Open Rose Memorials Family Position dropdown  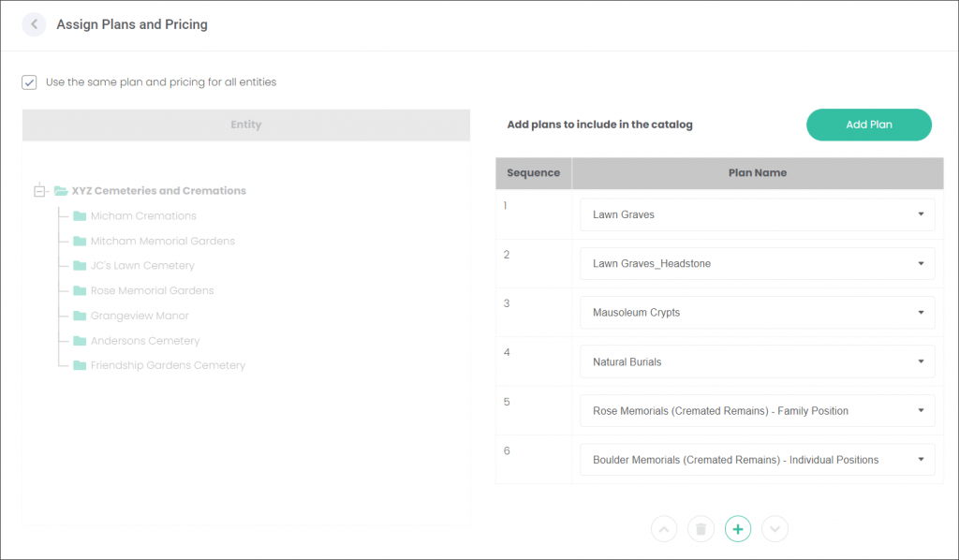tap(757, 411)
